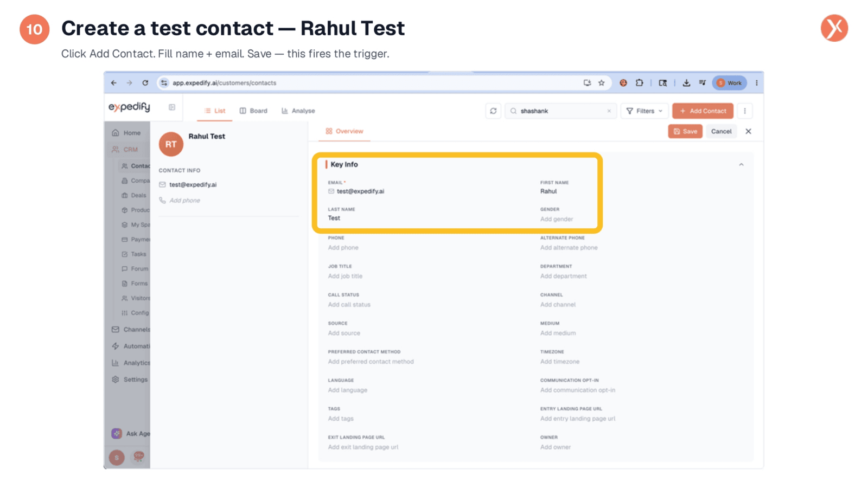
Task: Click the RT contact avatar
Action: coord(171,144)
